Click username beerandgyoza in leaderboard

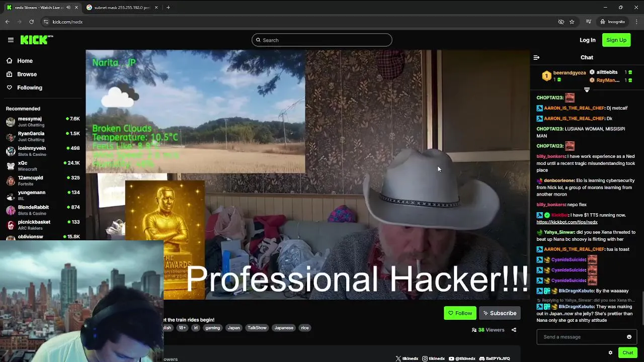click(570, 73)
